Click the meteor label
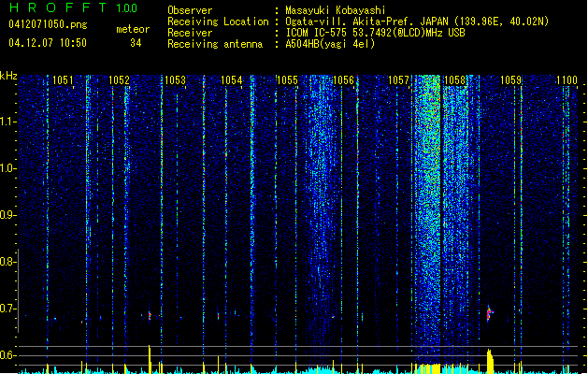 tap(133, 29)
